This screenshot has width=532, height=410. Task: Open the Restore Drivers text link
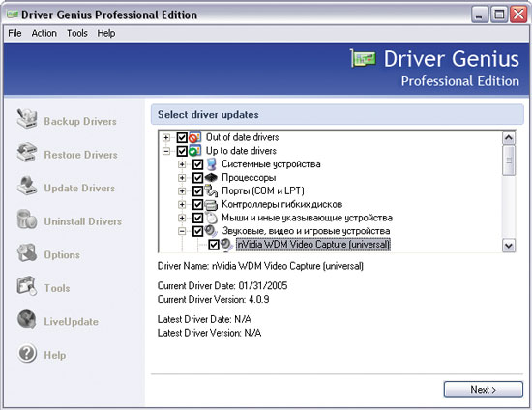[x=80, y=155]
